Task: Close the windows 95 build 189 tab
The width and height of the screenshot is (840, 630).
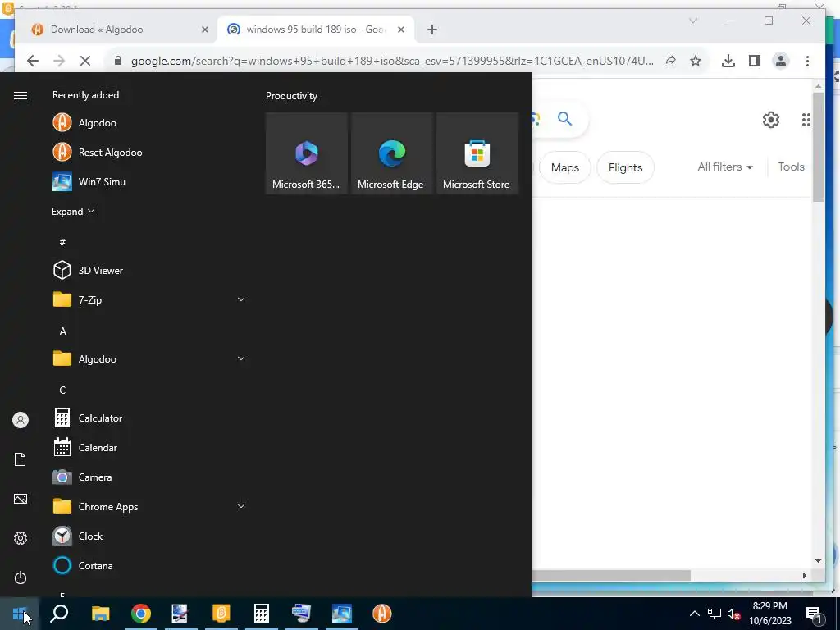Action: coord(400,30)
